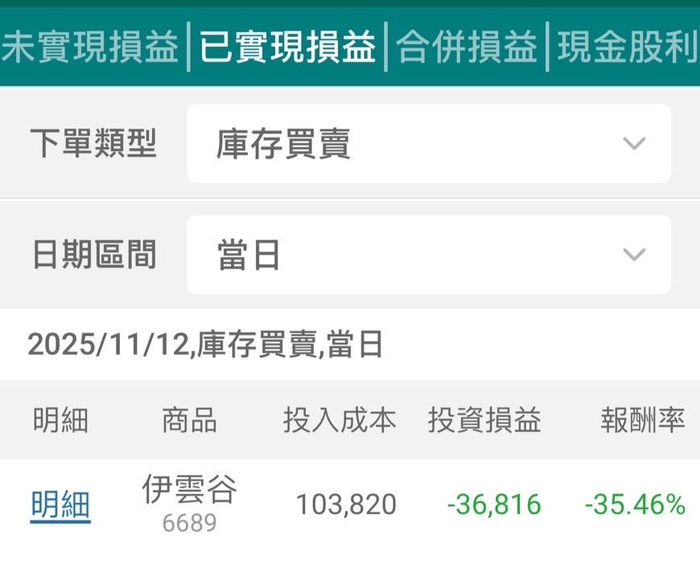Click the 投入成本 column header
700x588 pixels.
coord(340,420)
